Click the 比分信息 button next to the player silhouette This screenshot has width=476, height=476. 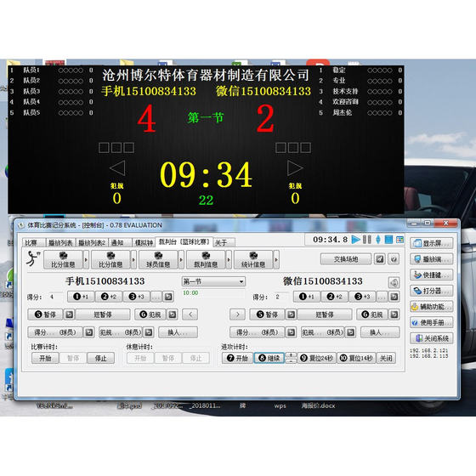[x=63, y=259]
